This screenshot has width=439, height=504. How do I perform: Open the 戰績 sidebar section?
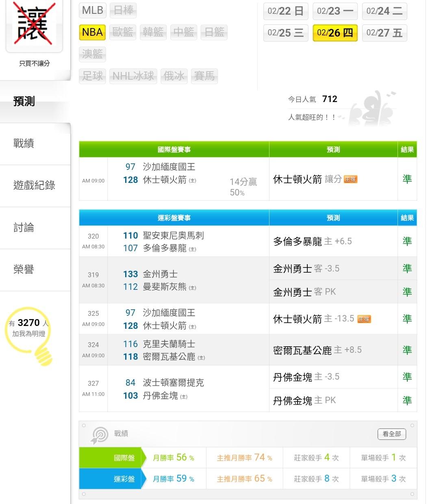pyautogui.click(x=35, y=143)
